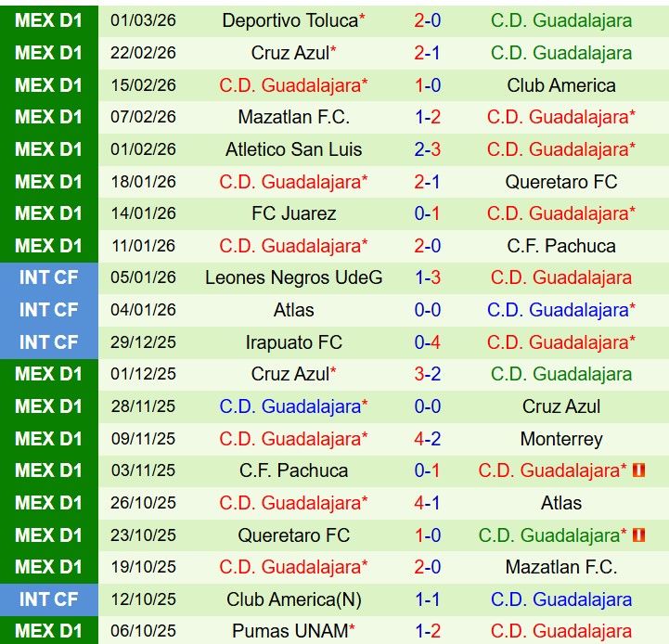The width and height of the screenshot is (669, 644).
Task: Open the 4-2 score against Monterrey
Action: tap(428, 439)
